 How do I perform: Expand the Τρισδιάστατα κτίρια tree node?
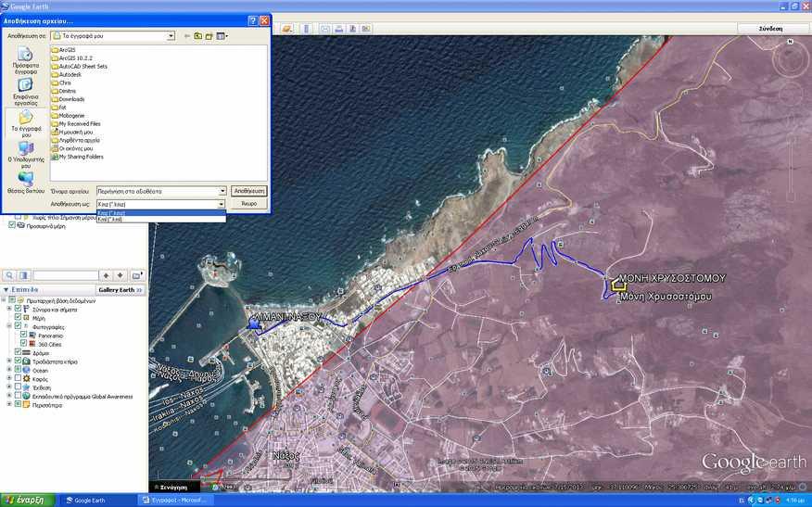click(x=8, y=361)
